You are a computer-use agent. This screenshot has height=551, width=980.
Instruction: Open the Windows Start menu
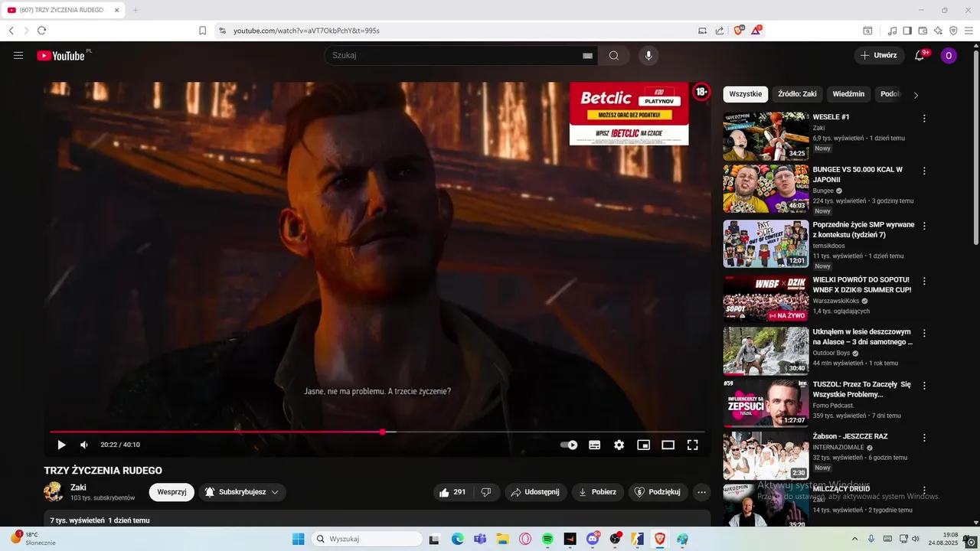click(x=298, y=539)
